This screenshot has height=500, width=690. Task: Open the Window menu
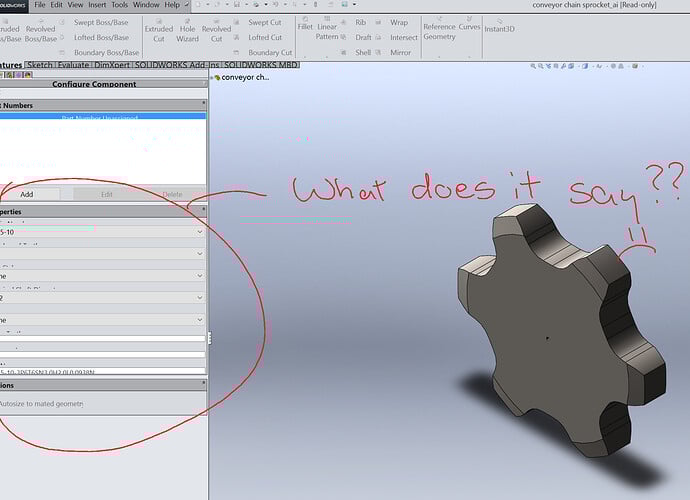146,5
